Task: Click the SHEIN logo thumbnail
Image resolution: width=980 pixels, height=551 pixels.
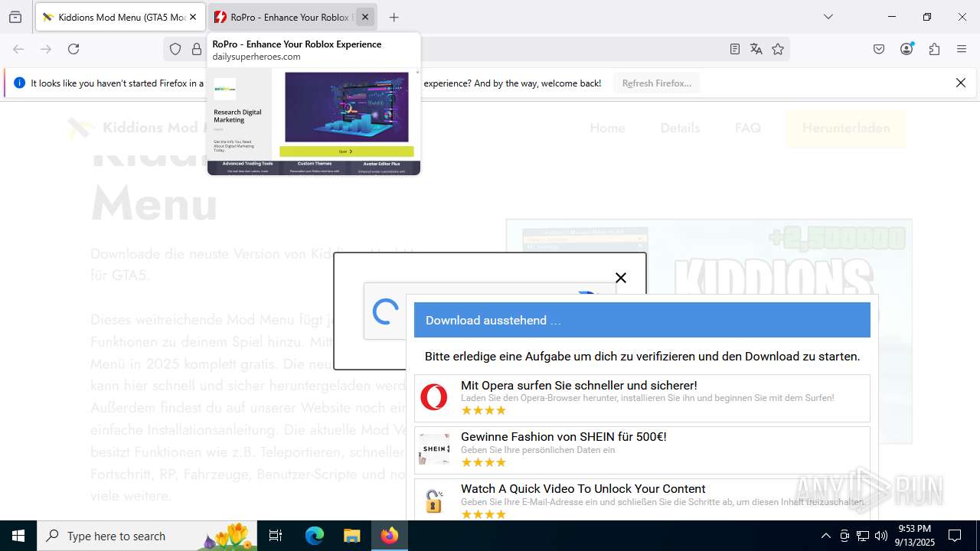Action: point(434,449)
